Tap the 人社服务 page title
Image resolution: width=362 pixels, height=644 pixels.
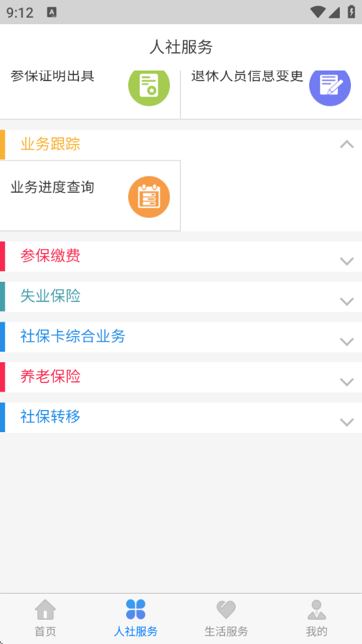(181, 47)
